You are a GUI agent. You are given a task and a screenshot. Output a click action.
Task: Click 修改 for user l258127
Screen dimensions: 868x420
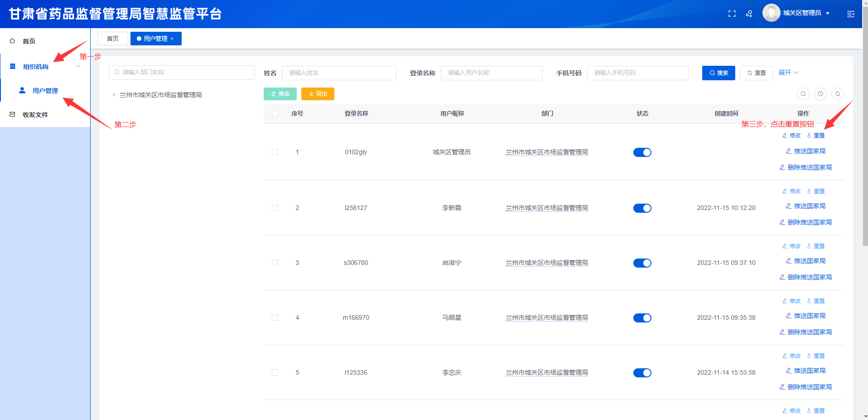click(x=791, y=191)
